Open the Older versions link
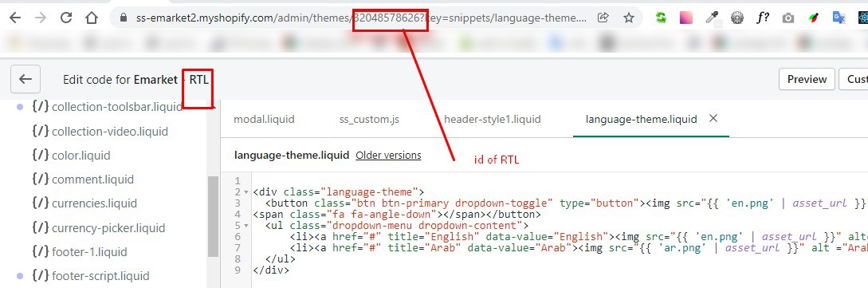The height and width of the screenshot is (288, 868). 388,155
